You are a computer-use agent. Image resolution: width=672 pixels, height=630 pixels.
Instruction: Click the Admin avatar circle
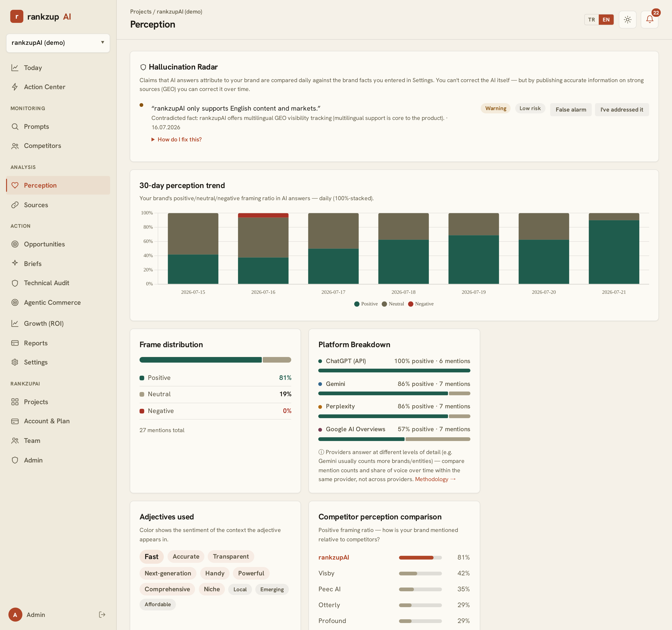15,615
